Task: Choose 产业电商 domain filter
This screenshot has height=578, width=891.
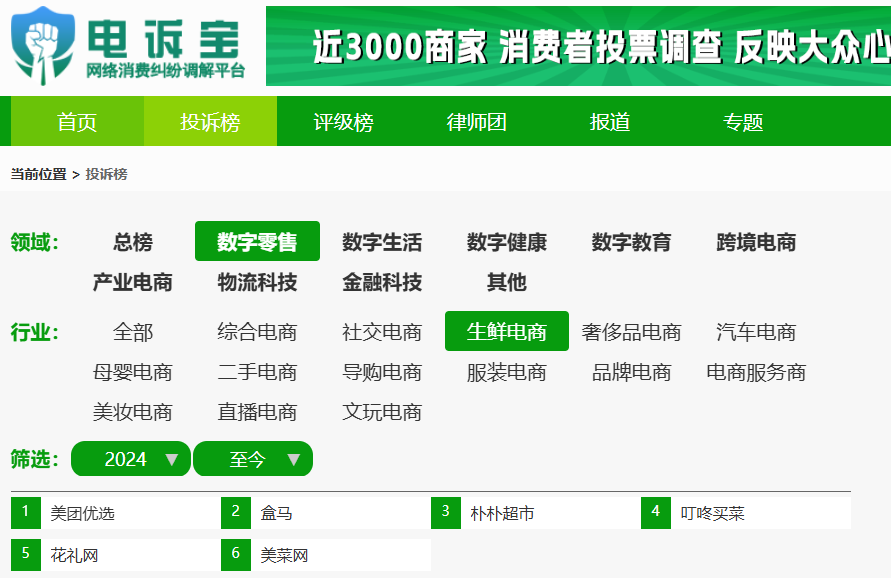Action: click(x=133, y=282)
